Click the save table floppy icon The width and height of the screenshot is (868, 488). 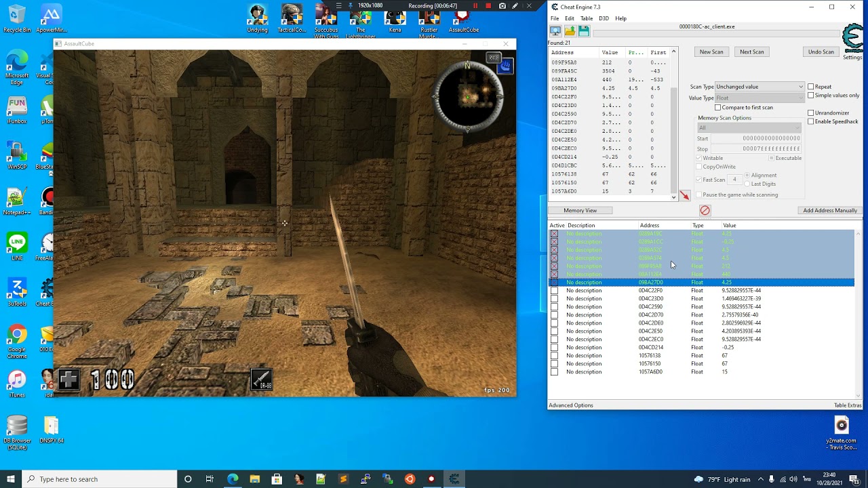583,30
